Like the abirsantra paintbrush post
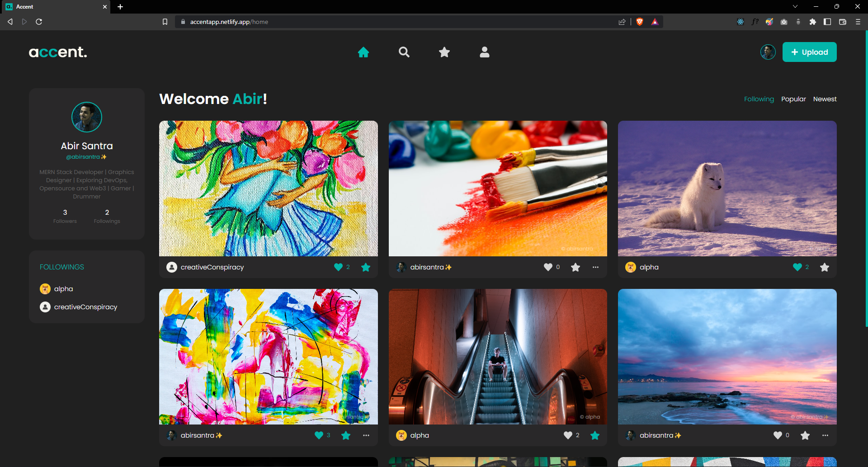 tap(548, 267)
